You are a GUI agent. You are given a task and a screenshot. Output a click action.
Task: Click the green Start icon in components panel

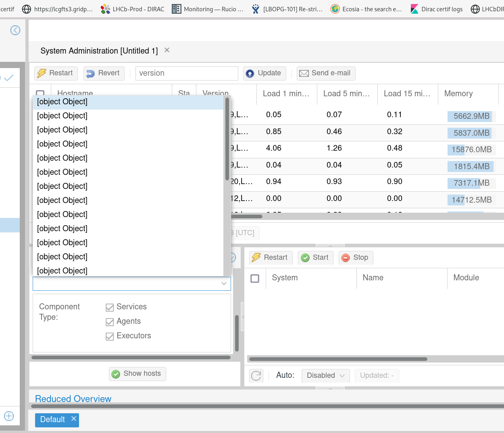(x=306, y=257)
